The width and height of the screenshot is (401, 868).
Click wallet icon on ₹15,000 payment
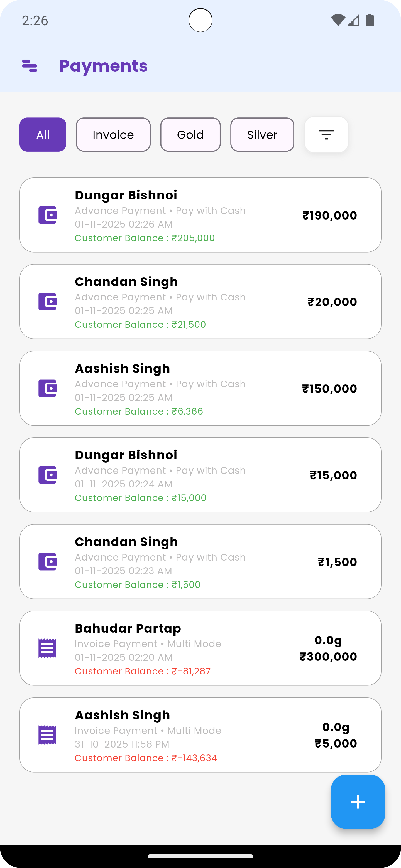click(x=48, y=475)
